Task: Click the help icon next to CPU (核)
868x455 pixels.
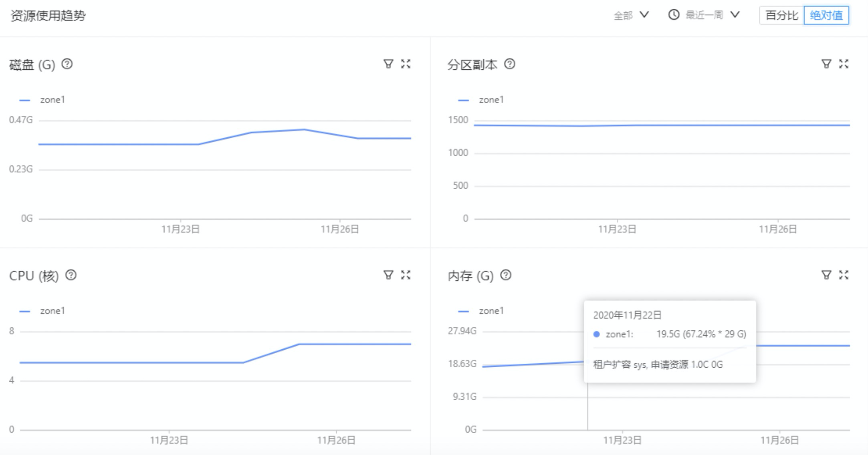Action: point(71,275)
